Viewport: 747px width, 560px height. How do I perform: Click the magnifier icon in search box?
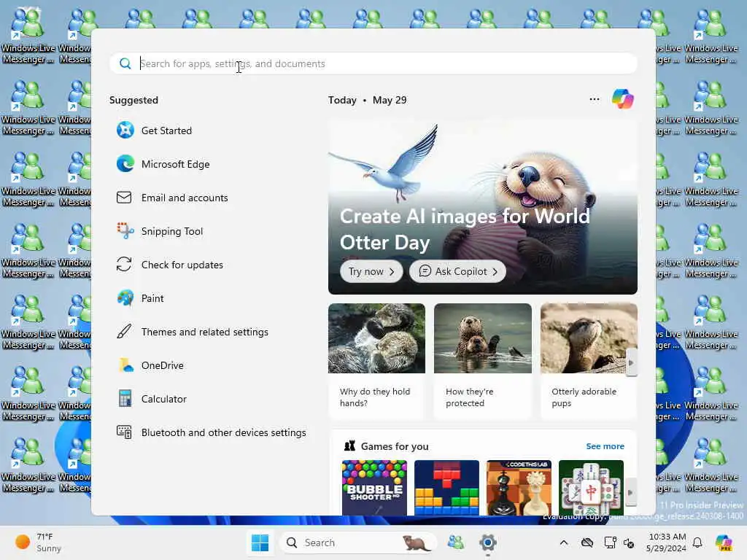coord(125,63)
